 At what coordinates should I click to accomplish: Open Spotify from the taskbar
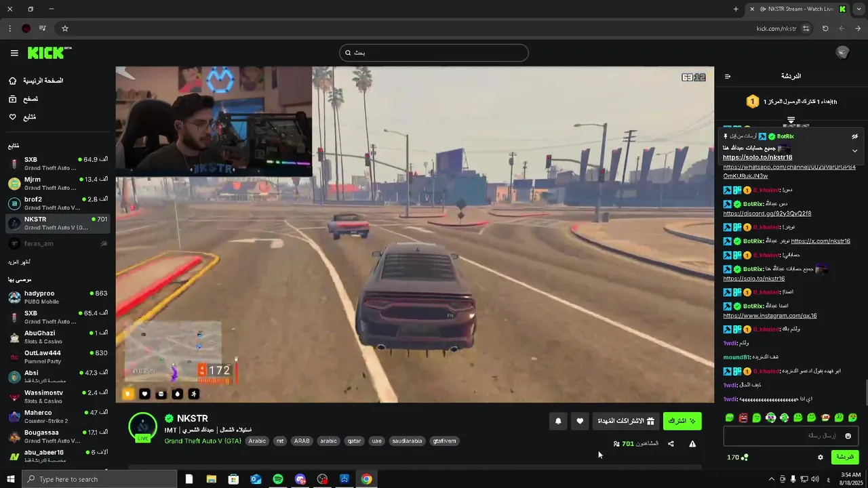[x=278, y=479]
